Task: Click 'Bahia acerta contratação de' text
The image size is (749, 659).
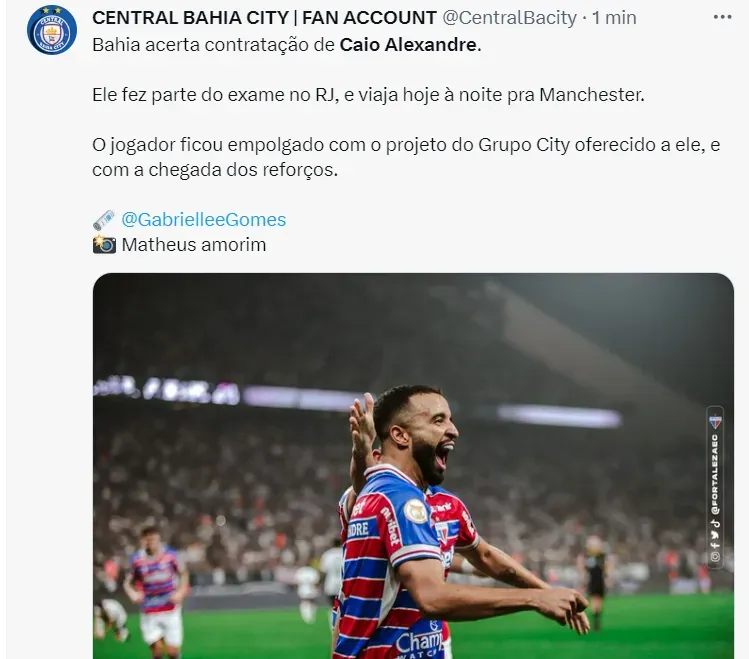Action: pyautogui.click(x=213, y=46)
